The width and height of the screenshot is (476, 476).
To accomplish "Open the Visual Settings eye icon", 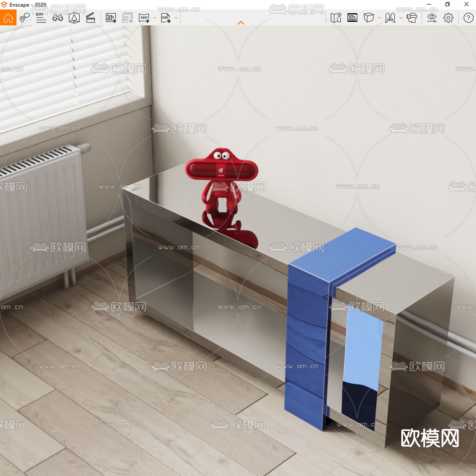I will [x=432, y=18].
